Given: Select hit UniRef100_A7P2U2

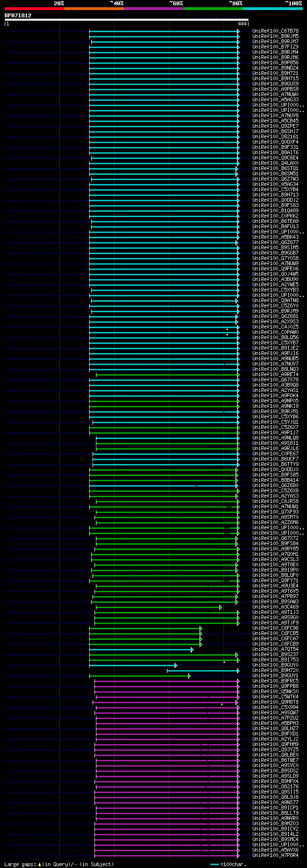Looking at the screenshot, I should pos(275,718).
